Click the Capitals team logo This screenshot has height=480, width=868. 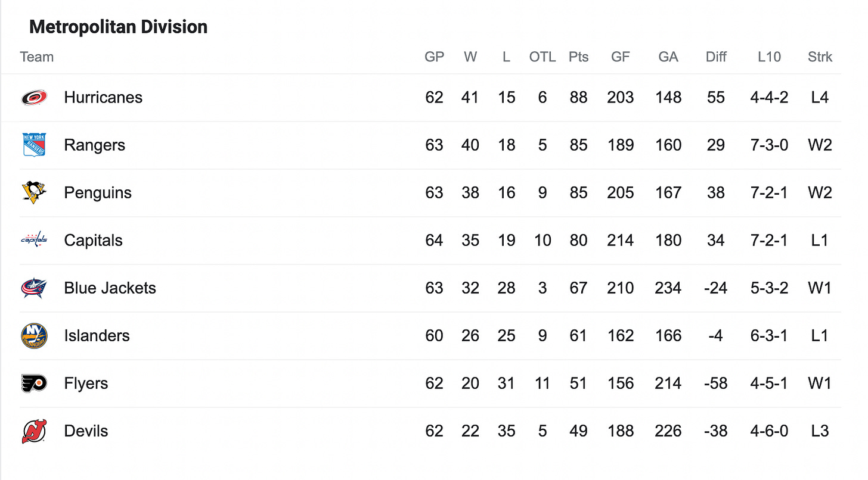(x=34, y=241)
